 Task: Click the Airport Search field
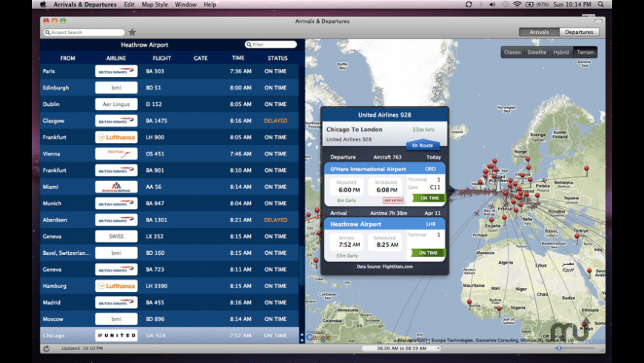84,32
